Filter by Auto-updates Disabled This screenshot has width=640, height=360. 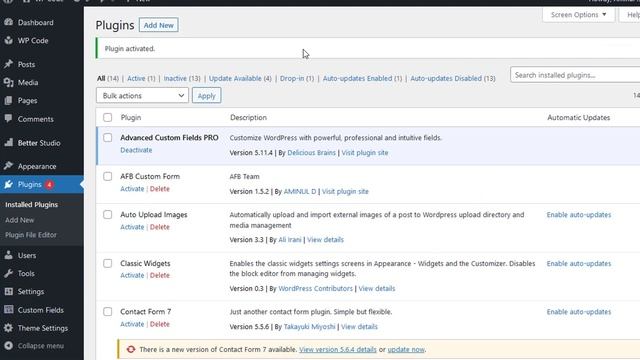[x=446, y=78]
